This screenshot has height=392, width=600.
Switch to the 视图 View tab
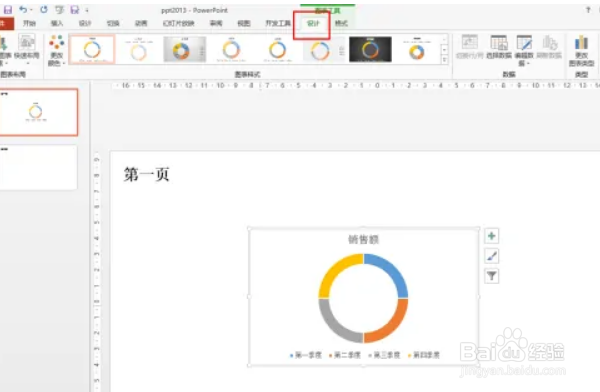click(244, 23)
